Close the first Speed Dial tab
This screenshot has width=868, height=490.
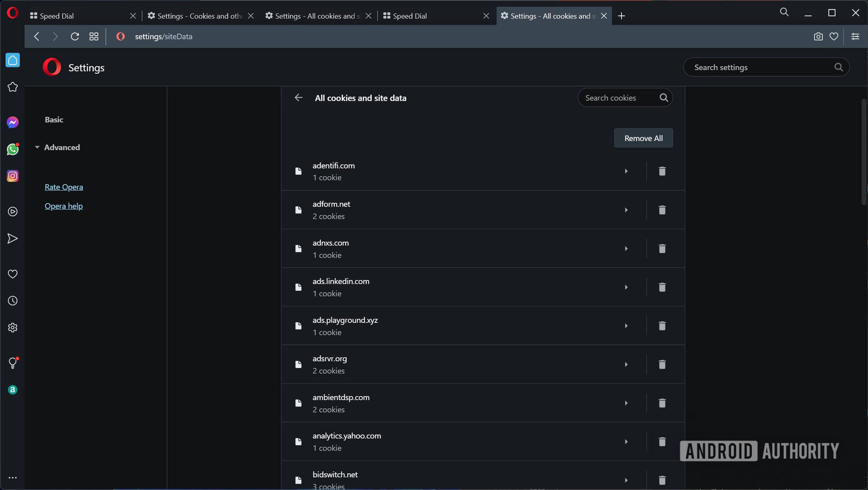tap(133, 16)
